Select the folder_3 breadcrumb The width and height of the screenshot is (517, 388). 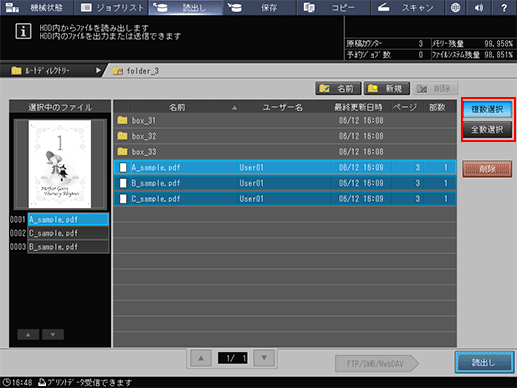(136, 71)
